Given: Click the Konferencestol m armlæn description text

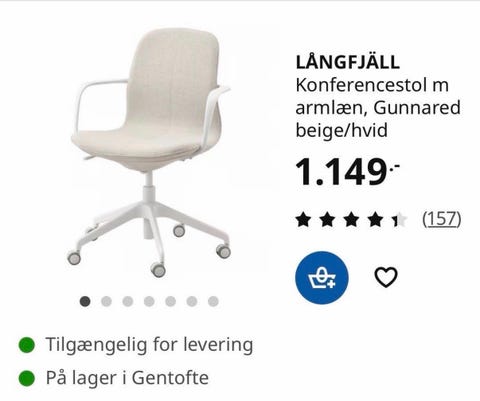Looking at the screenshot, I should tap(378, 108).
